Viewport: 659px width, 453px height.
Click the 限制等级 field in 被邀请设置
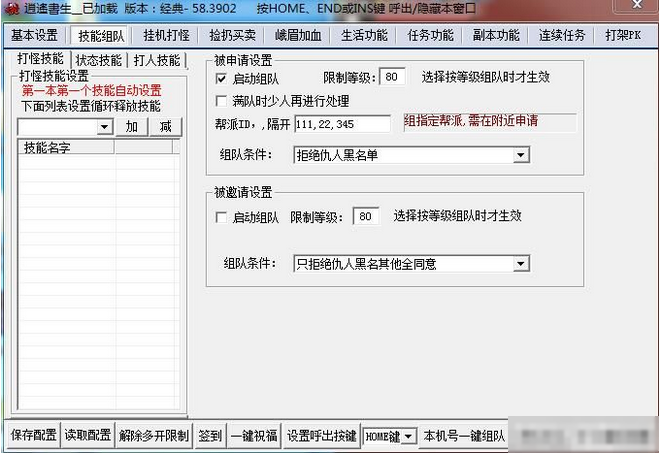pyautogui.click(x=367, y=217)
